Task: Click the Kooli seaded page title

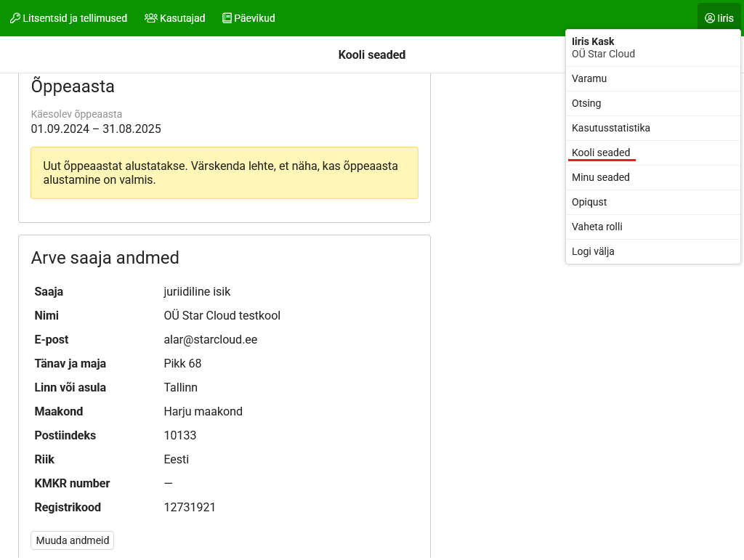Action: tap(372, 55)
